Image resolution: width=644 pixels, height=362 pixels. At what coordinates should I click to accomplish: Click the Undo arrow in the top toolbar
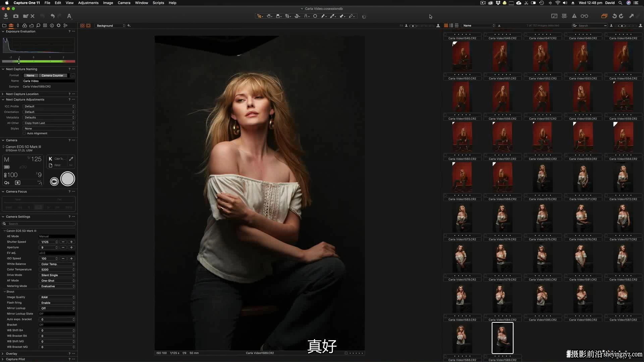click(x=53, y=16)
